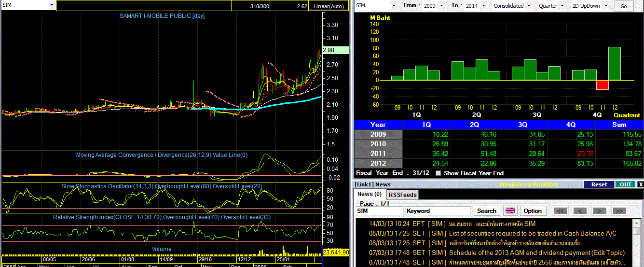This screenshot has height=267, width=644.
Task: Open the Consolidated statement type dropdown
Action: pos(529,6)
